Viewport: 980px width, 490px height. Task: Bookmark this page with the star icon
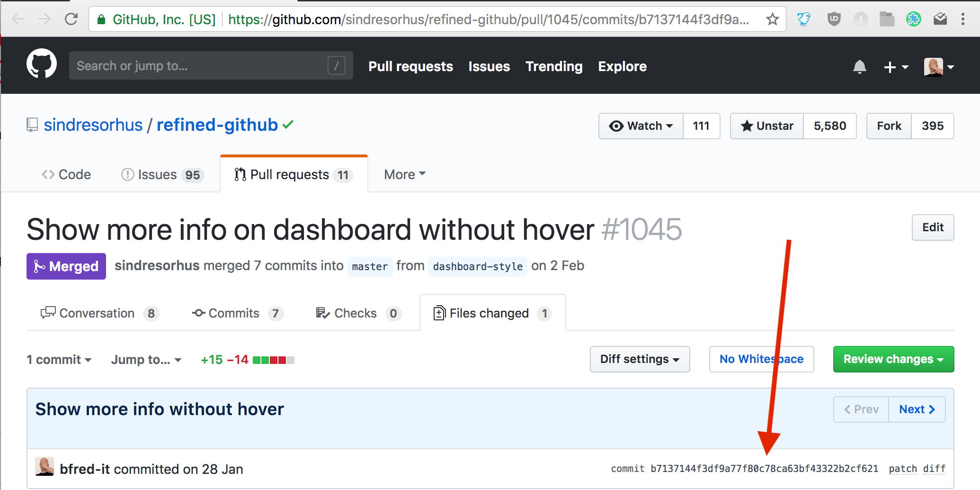[x=773, y=19]
